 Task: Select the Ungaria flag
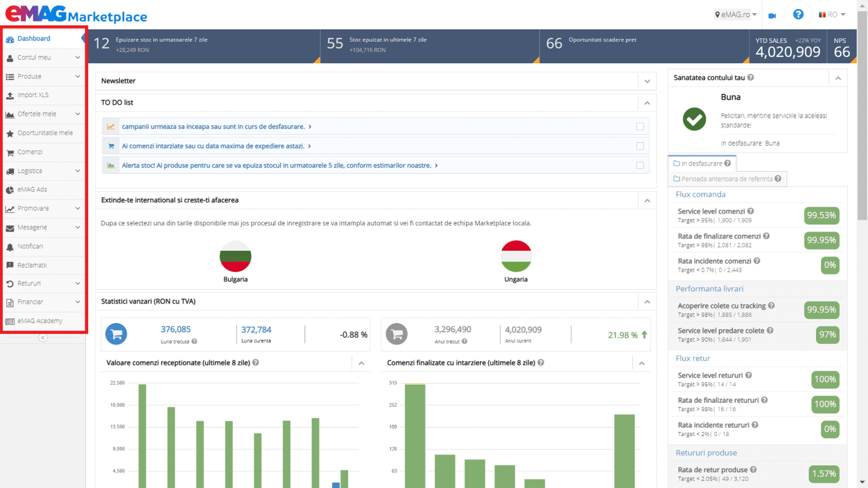click(516, 256)
